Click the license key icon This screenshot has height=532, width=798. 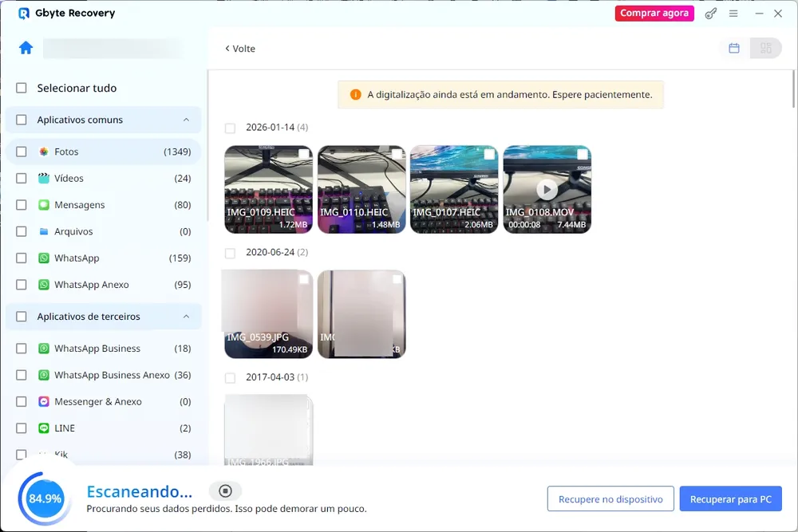[710, 14]
